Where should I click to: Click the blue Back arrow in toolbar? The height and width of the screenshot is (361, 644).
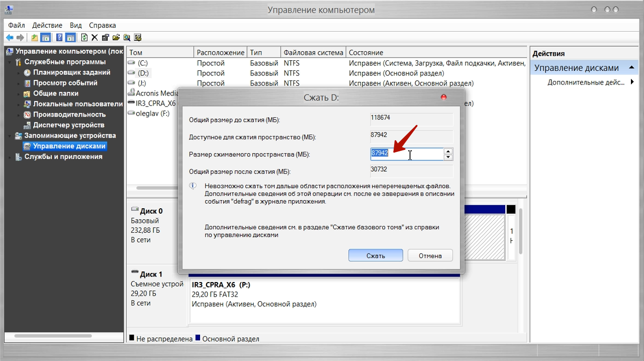pos(9,38)
